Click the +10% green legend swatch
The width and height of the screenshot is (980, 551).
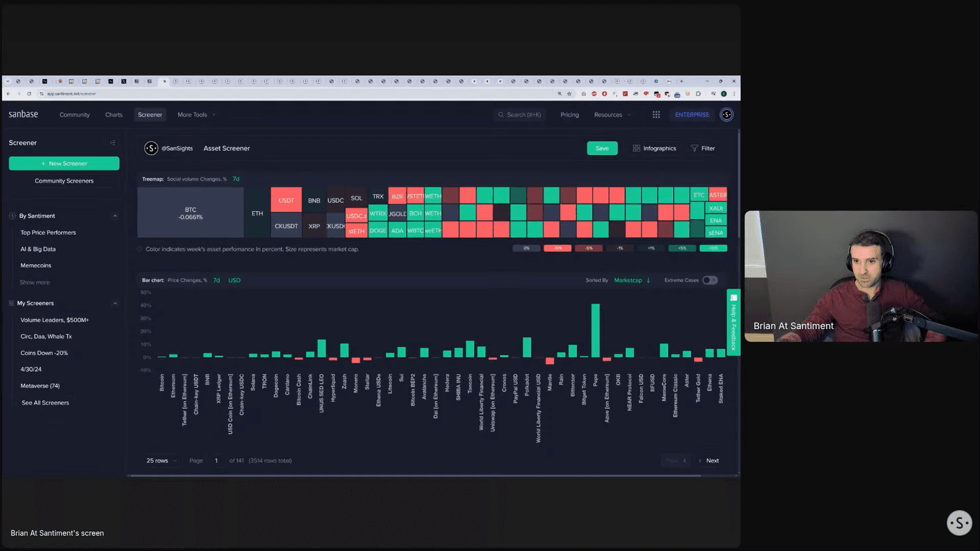(713, 248)
